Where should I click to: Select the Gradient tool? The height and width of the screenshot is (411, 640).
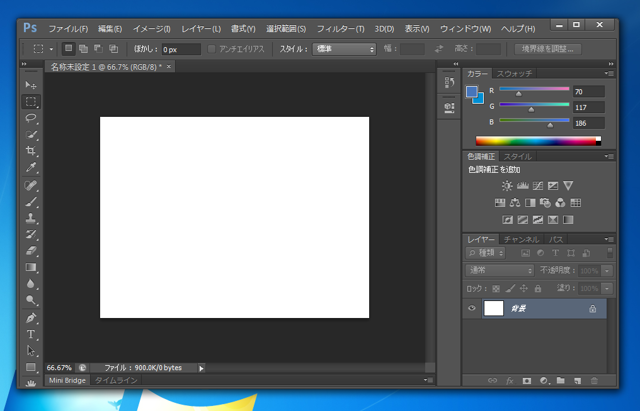tap(31, 267)
